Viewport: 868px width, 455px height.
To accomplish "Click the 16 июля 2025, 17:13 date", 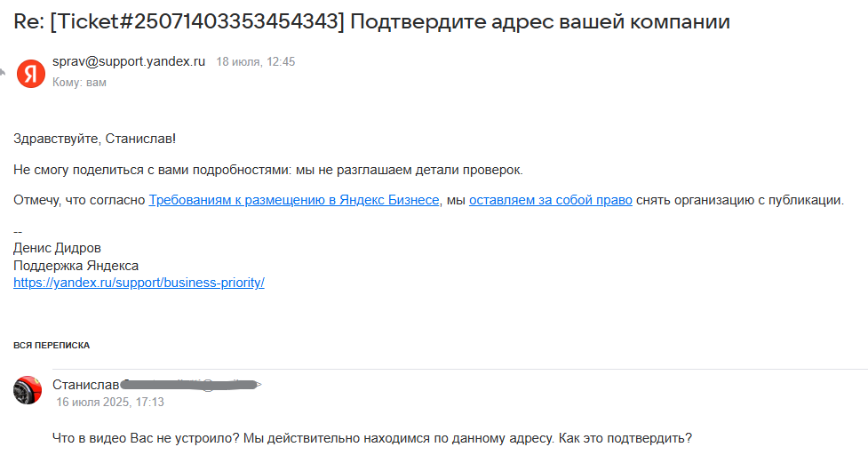I will tap(110, 402).
